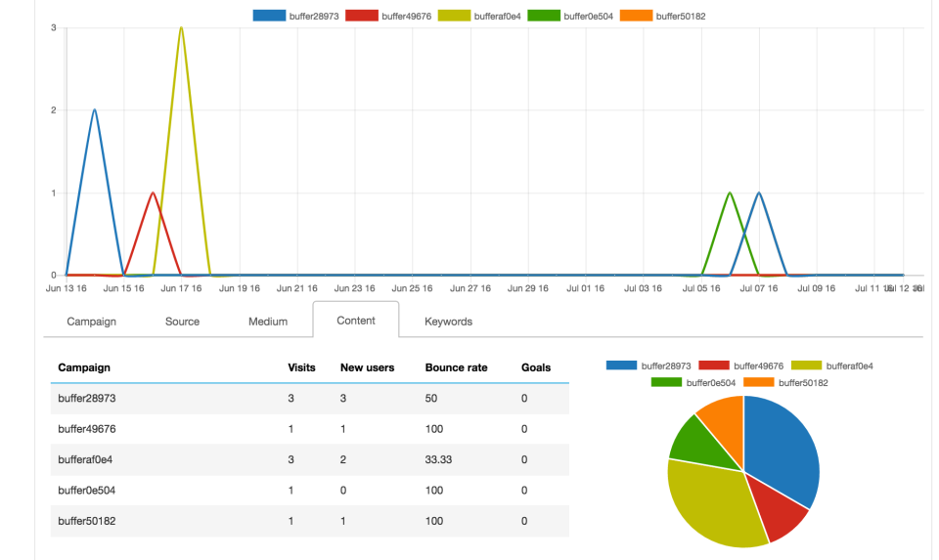Select the buffer49676 table row name
The image size is (939, 560).
pos(87,429)
